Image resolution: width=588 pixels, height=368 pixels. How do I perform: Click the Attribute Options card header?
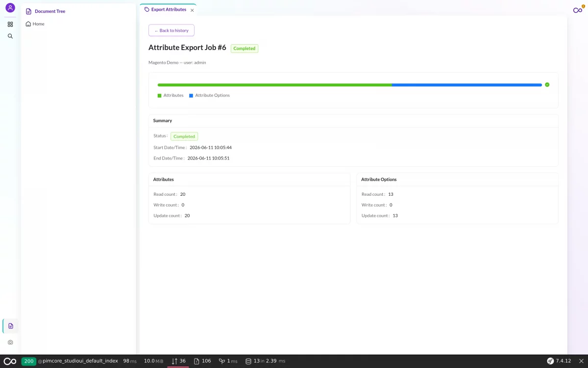(457, 180)
